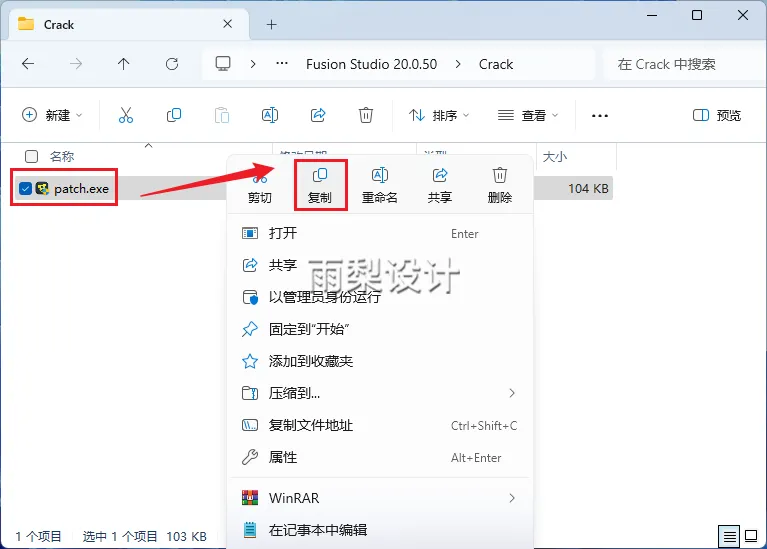Screen dimensions: 767x549
Task: Open the 查看 (View) dropdown
Action: pyautogui.click(x=528, y=115)
